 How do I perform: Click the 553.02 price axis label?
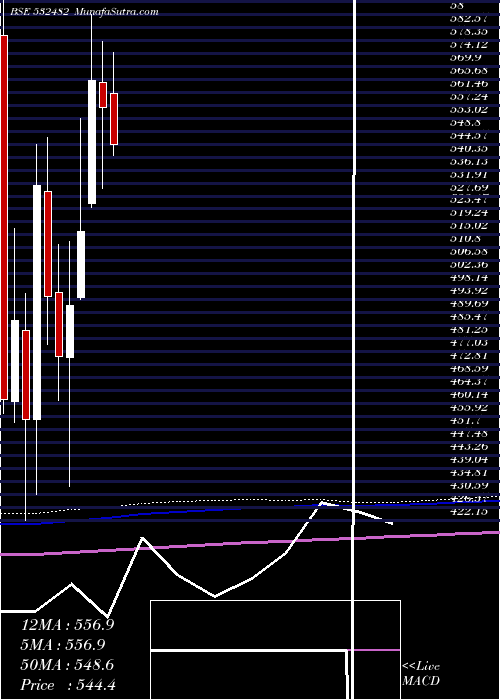(x=469, y=109)
